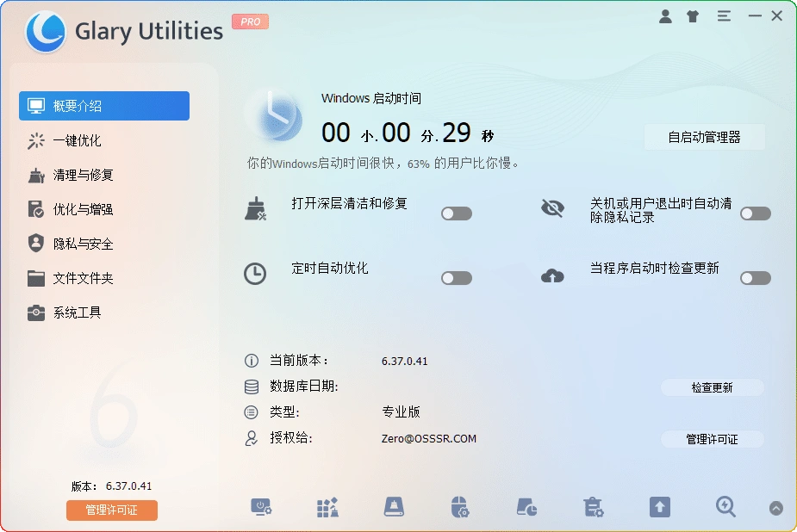Image resolution: width=797 pixels, height=532 pixels.
Task: Click the driver tool icon with mouse and gear
Action: click(x=460, y=508)
